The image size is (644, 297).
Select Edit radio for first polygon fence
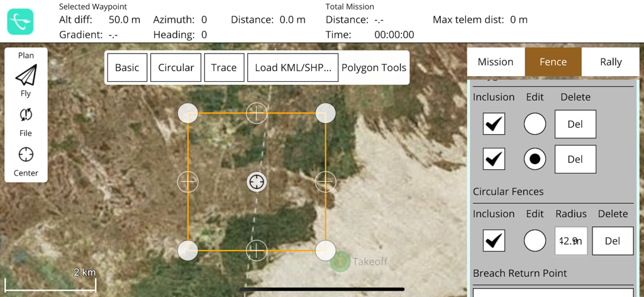(535, 124)
